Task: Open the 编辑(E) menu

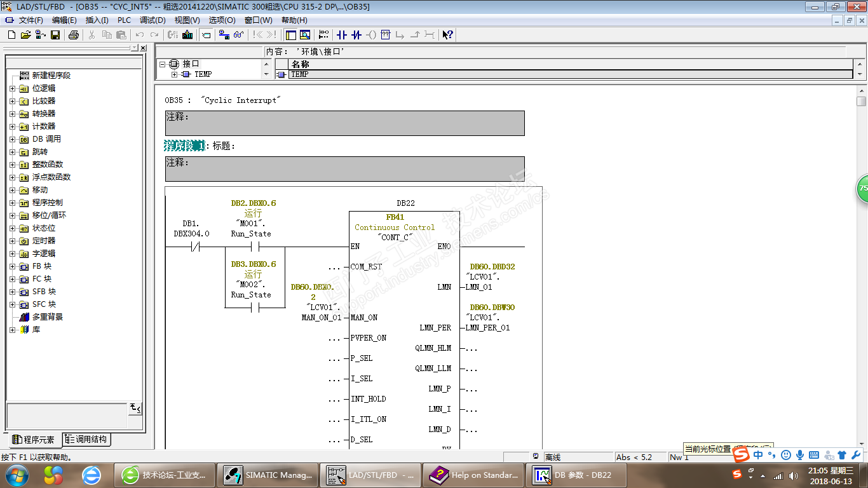Action: [64, 20]
